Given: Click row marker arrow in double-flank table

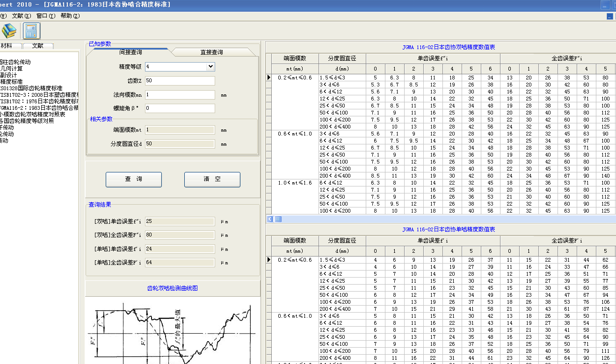Looking at the screenshot, I should coord(268,77).
